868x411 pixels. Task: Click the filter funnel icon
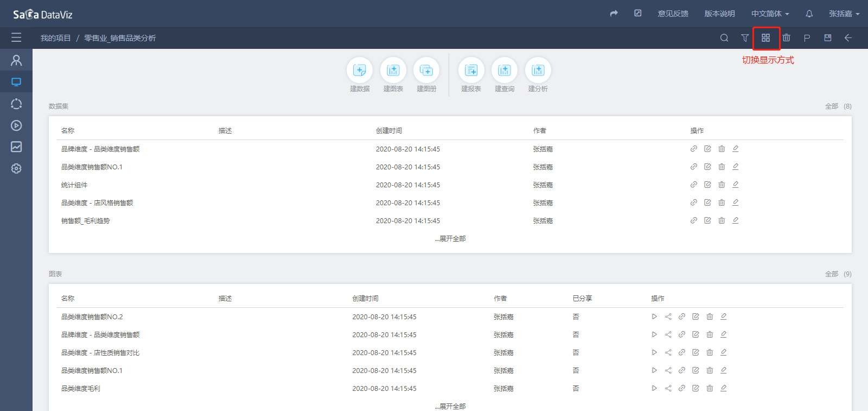[745, 38]
